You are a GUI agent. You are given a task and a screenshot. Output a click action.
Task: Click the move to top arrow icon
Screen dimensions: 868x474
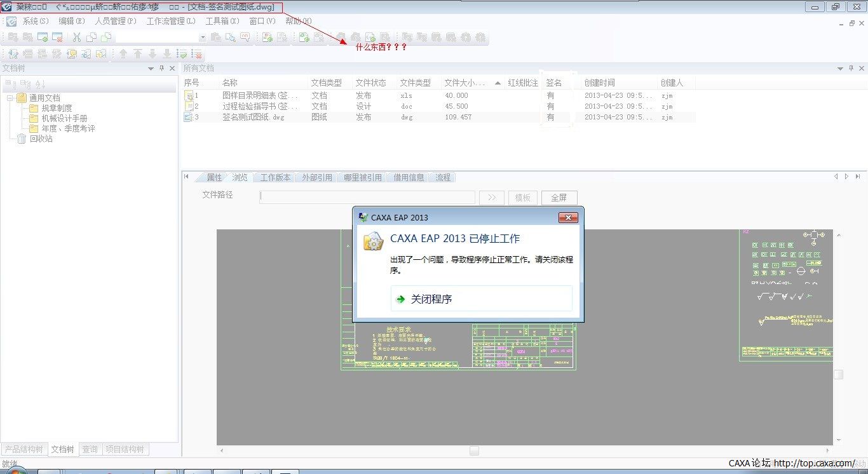(x=138, y=54)
